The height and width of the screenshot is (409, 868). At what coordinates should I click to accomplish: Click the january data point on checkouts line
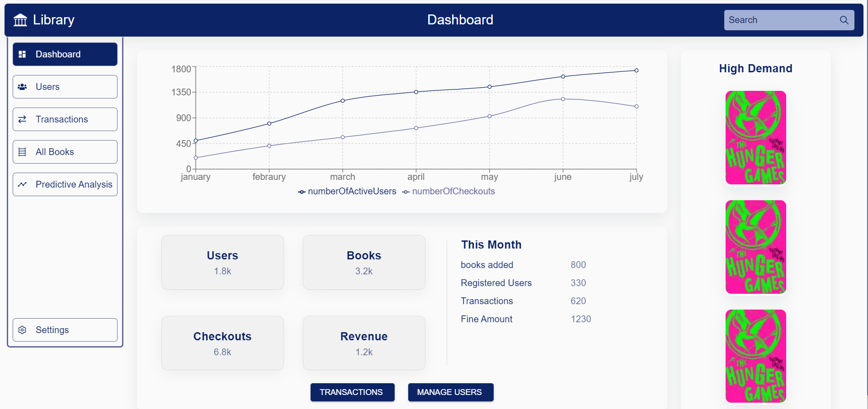pyautogui.click(x=196, y=158)
